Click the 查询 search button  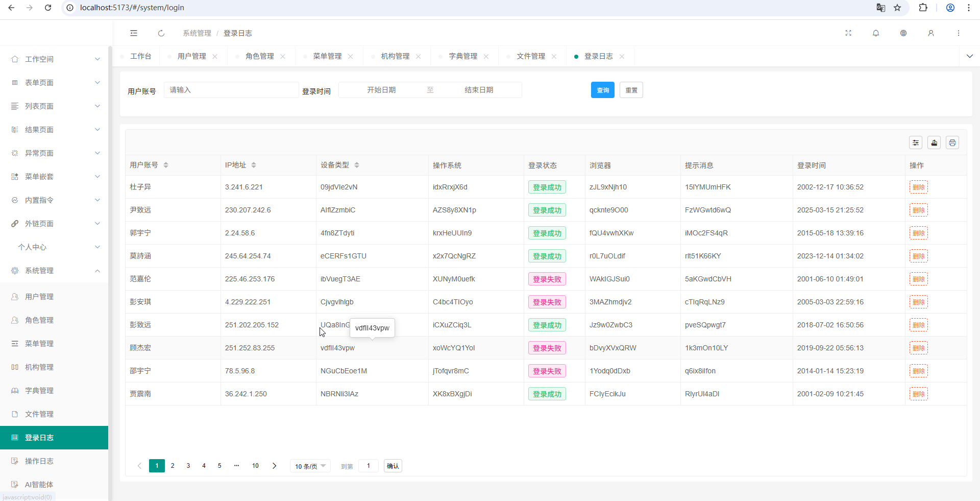coord(603,90)
